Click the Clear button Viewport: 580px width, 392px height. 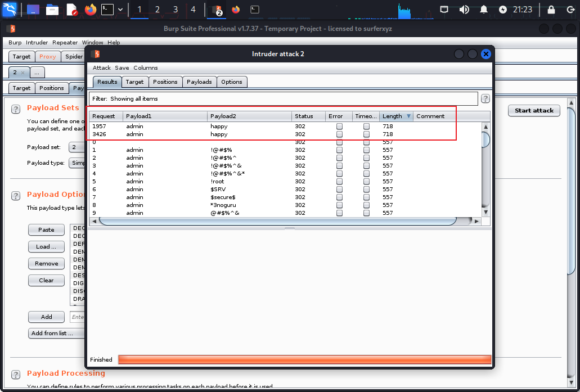coord(46,280)
